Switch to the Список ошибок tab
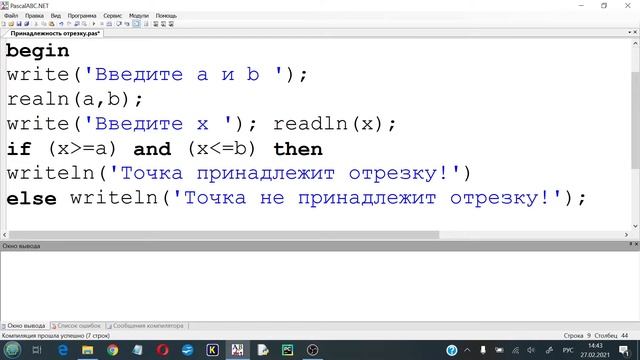 pos(76,326)
